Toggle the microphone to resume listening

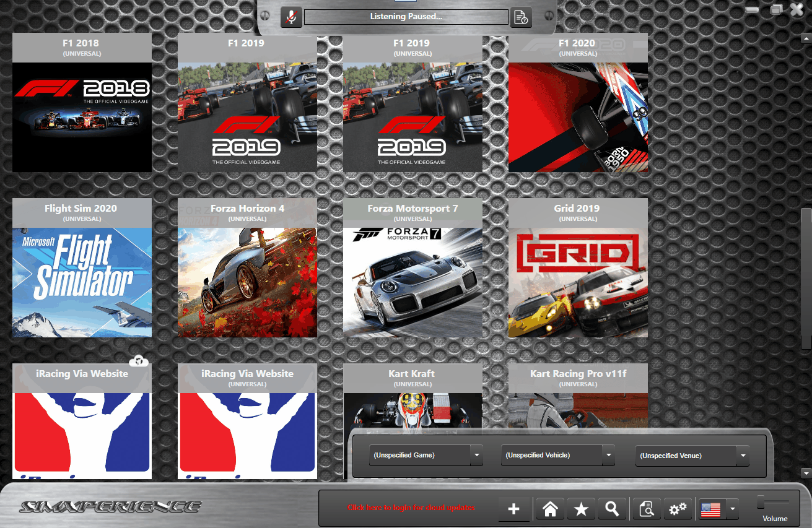tap(291, 17)
